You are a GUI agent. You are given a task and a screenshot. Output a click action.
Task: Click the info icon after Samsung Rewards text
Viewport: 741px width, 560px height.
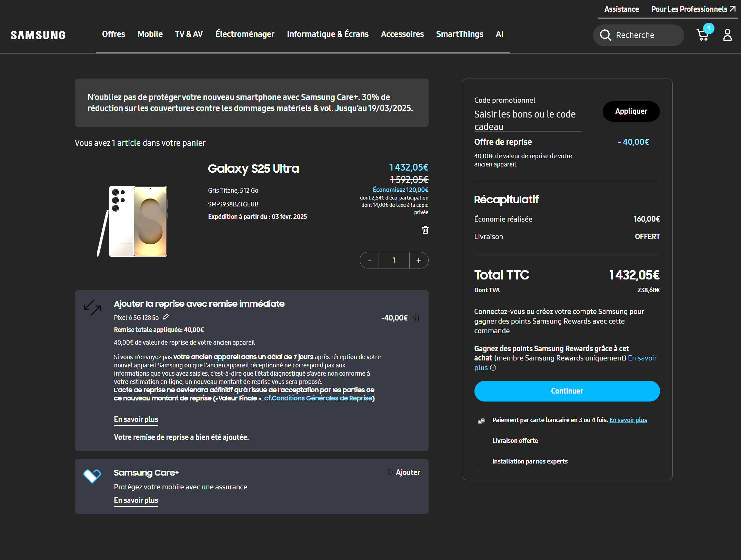click(x=493, y=368)
